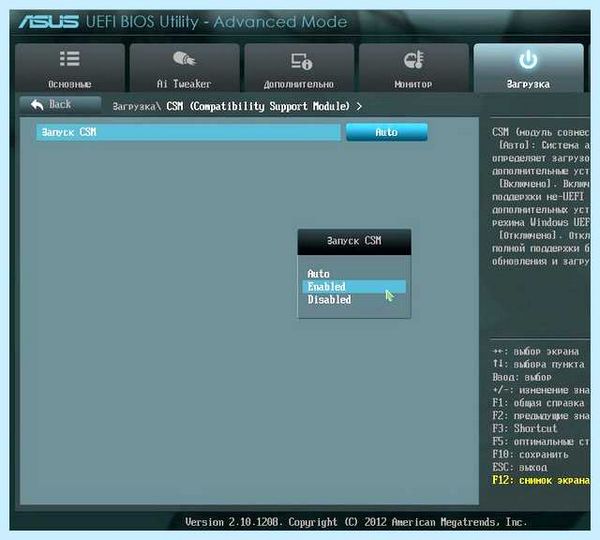Open the Основные tab list icon
This screenshot has width=600, height=540.
(x=70, y=59)
